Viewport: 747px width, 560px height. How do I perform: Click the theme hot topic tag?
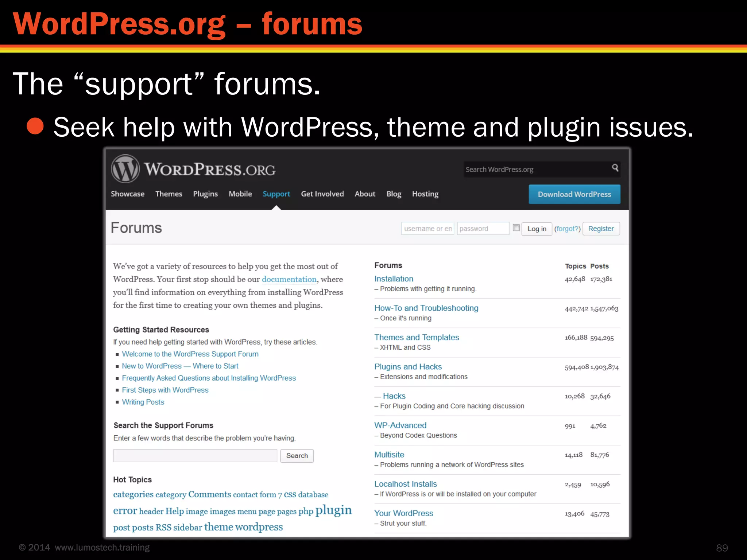click(218, 527)
